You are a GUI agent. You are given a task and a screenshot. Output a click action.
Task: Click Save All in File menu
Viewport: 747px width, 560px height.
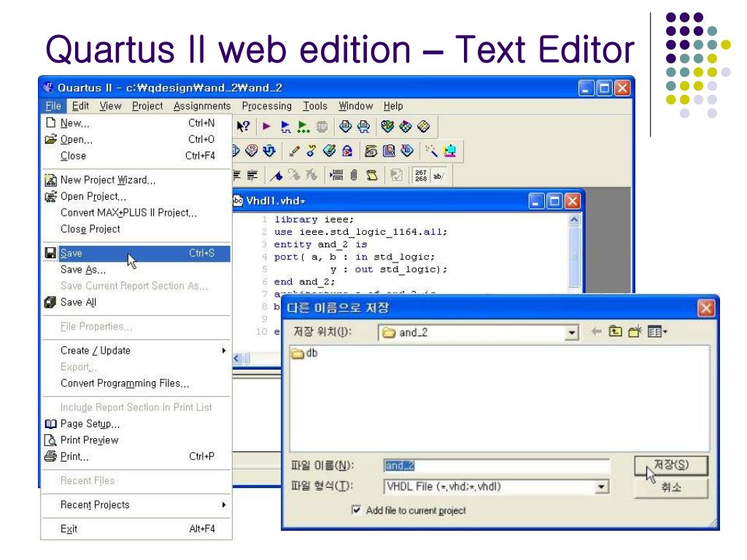coord(136,303)
